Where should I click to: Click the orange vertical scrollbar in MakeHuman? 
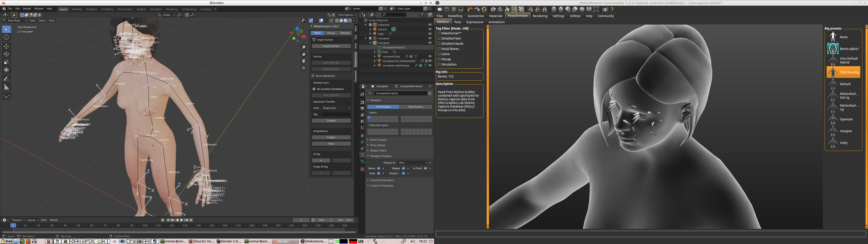click(488, 127)
